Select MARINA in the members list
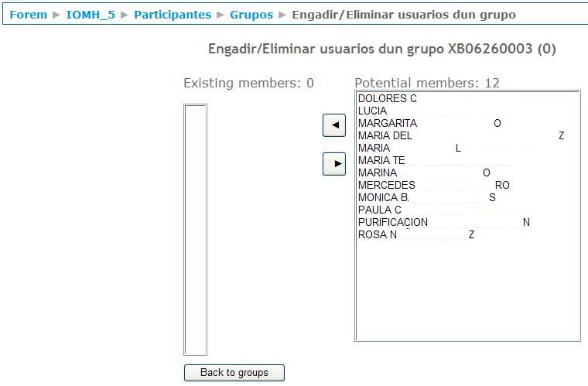The image size is (588, 386). pos(378,173)
